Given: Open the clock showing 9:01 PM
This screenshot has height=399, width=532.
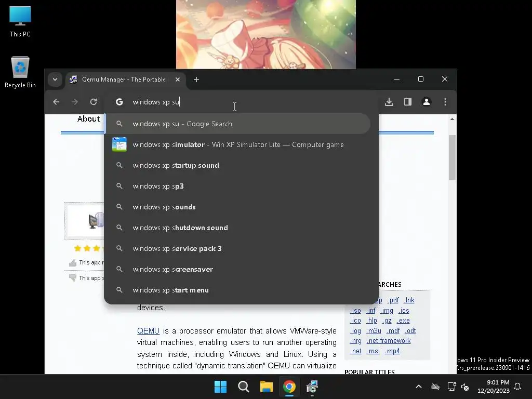Looking at the screenshot, I should click(x=494, y=387).
